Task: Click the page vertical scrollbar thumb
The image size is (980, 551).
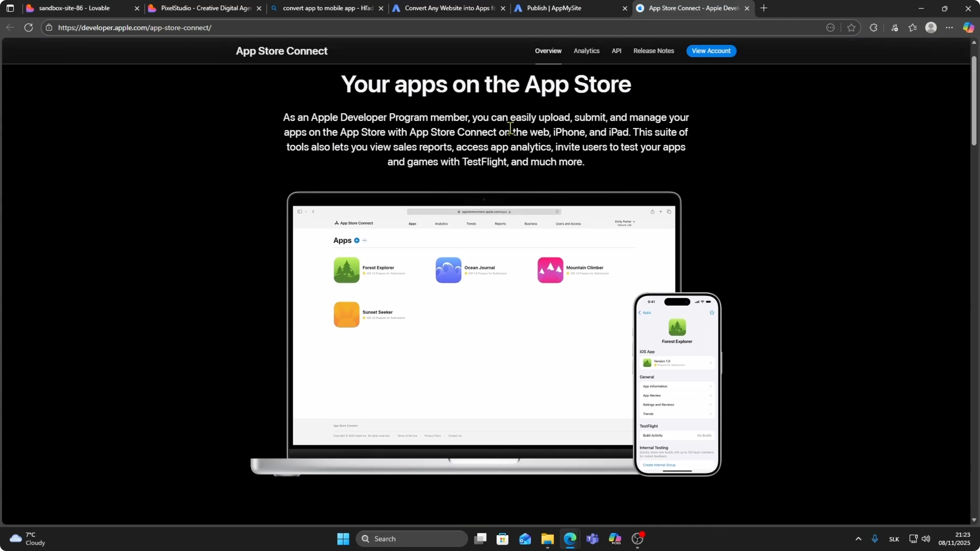Action: pyautogui.click(x=974, y=101)
